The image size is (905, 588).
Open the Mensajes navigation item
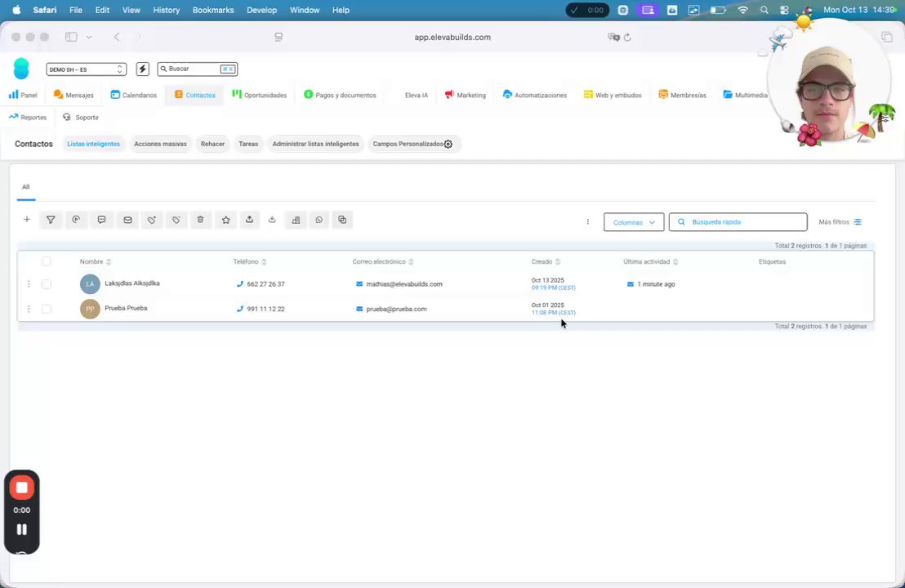[x=74, y=95]
